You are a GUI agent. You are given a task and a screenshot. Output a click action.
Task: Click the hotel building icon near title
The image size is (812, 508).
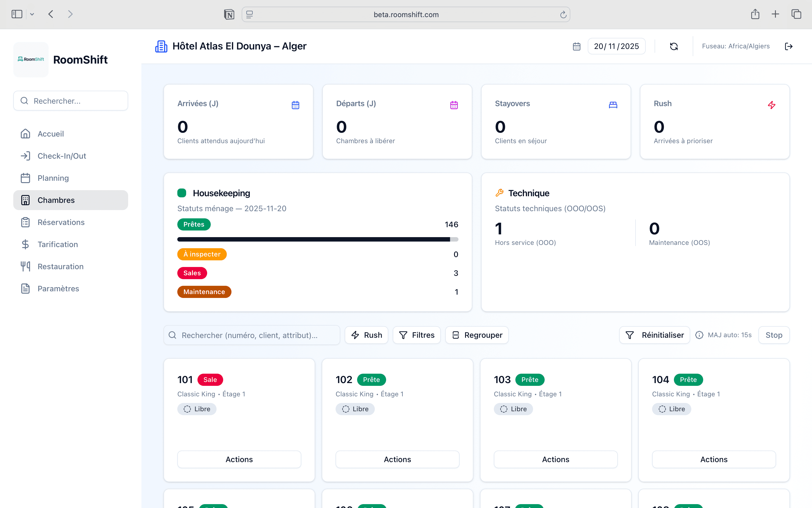[161, 46]
